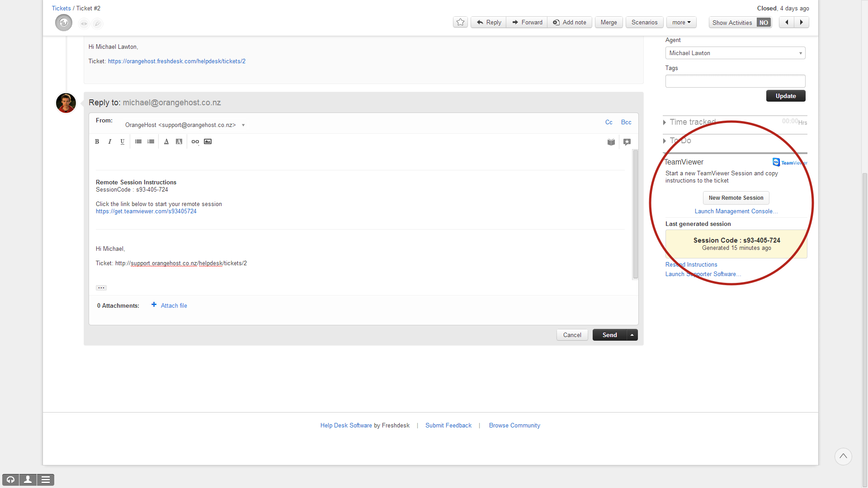868x488 pixels.
Task: Click the Update button
Action: tap(786, 96)
